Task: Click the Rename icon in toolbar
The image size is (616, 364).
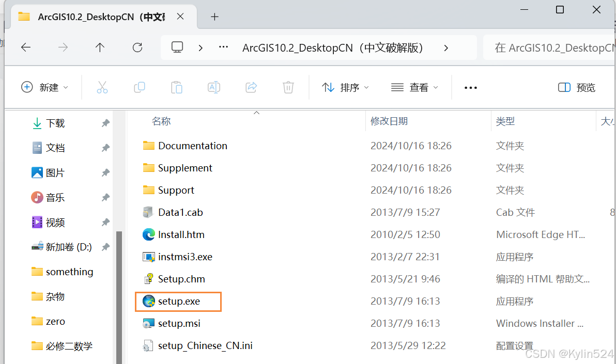Action: coord(214,87)
